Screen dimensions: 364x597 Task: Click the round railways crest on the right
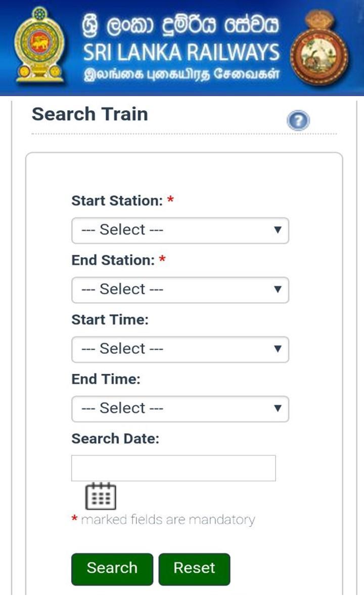[x=321, y=48]
